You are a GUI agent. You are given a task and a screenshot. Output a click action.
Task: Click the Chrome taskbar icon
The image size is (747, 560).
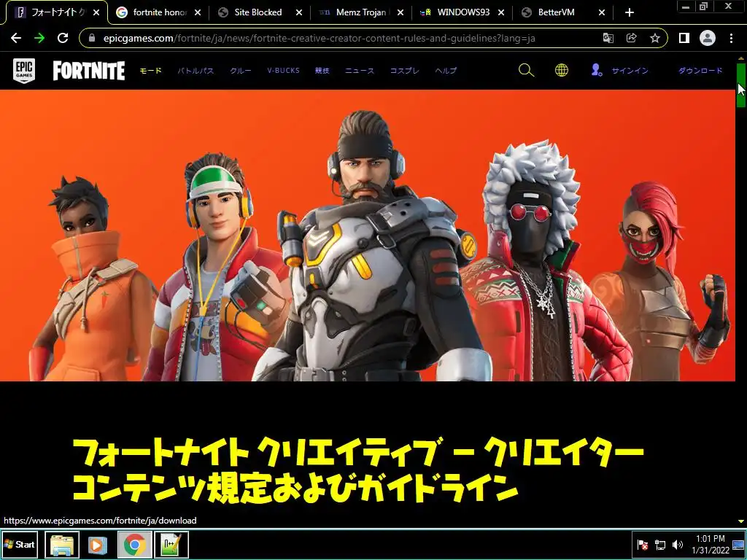[135, 544]
